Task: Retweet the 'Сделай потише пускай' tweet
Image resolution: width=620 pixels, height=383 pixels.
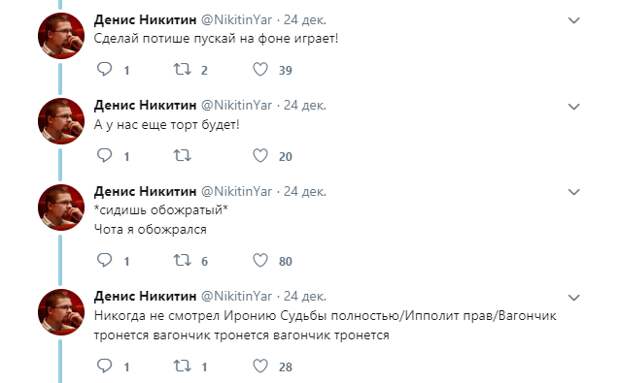Action: [183, 69]
